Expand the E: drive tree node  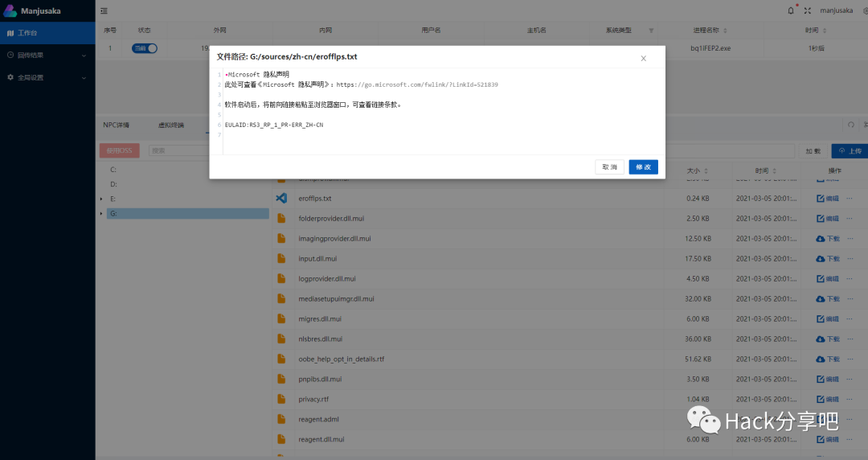click(x=101, y=199)
